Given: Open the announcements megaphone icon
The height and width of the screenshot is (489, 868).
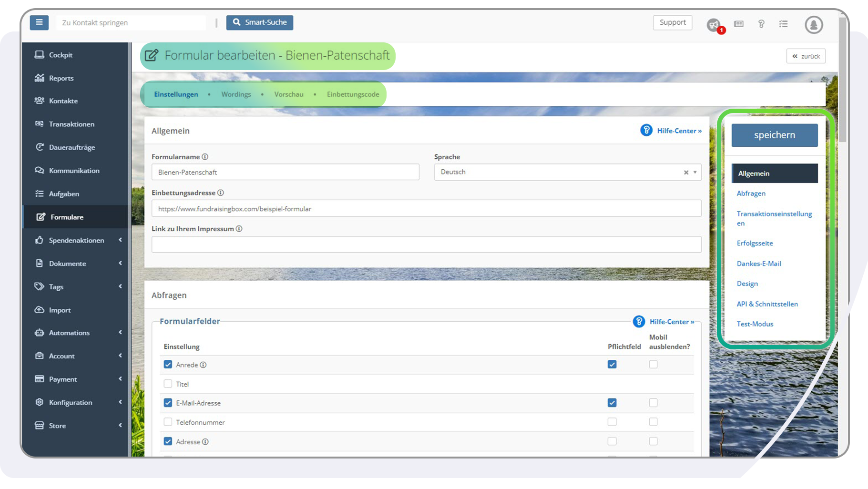Looking at the screenshot, I should tap(713, 25).
